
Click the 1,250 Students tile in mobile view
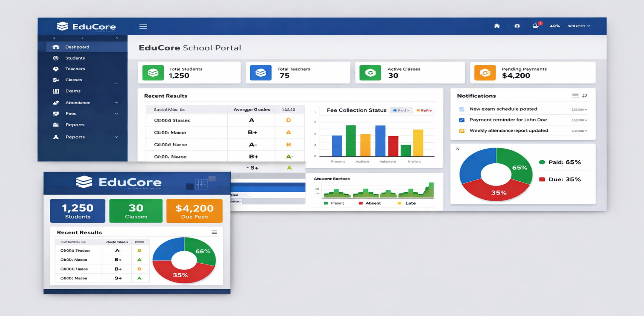coord(77,211)
